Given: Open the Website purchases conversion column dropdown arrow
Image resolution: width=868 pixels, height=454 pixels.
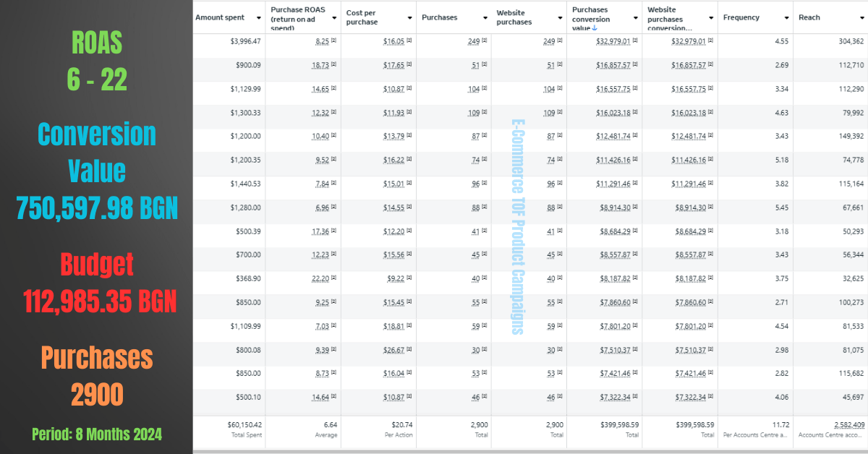Looking at the screenshot, I should [711, 17].
